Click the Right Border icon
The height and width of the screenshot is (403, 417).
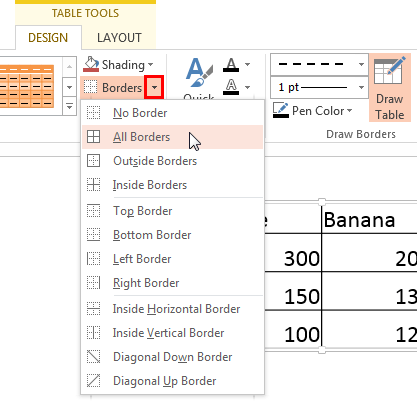pyautogui.click(x=93, y=283)
